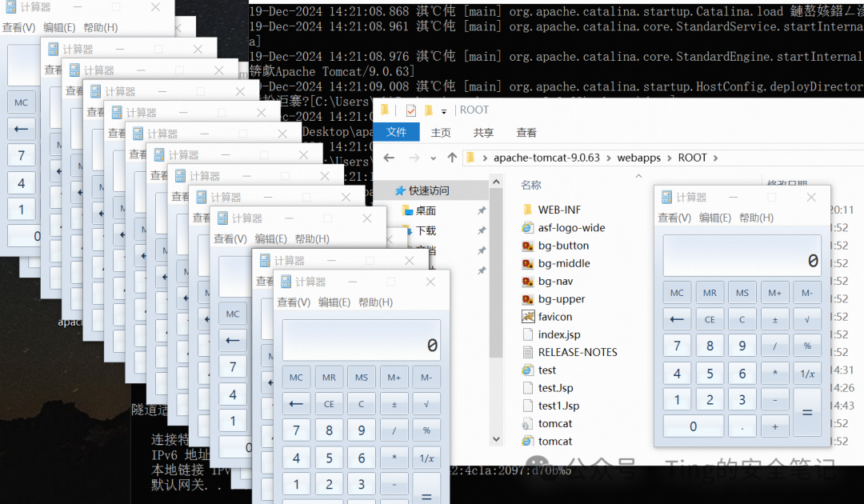Click the navigation pane scrollbar thumb

coord(496,273)
